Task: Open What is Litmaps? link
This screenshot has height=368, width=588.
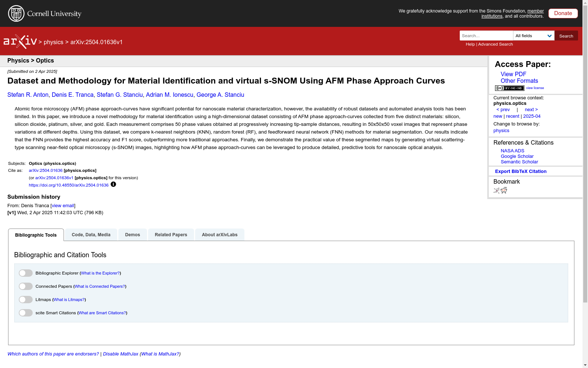Action: (69, 300)
